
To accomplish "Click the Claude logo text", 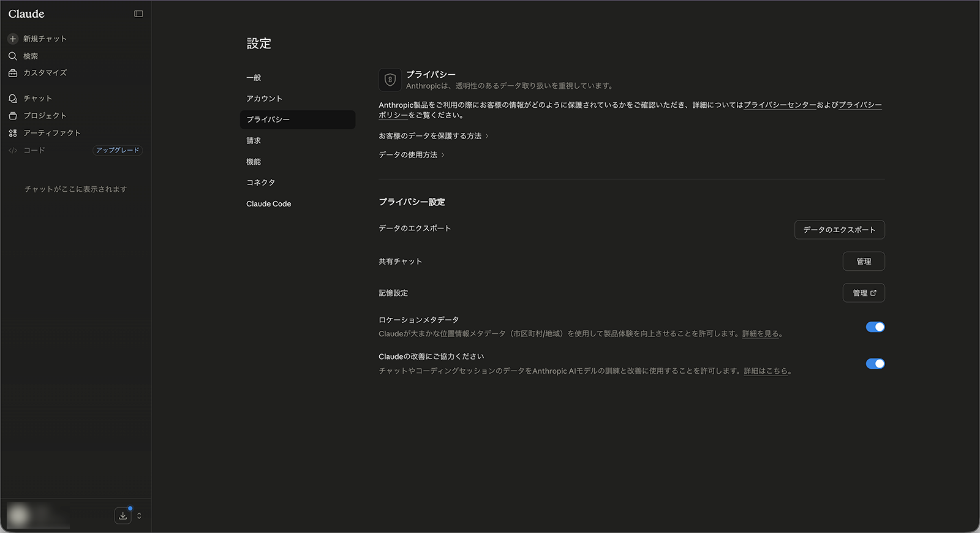I will point(26,13).
